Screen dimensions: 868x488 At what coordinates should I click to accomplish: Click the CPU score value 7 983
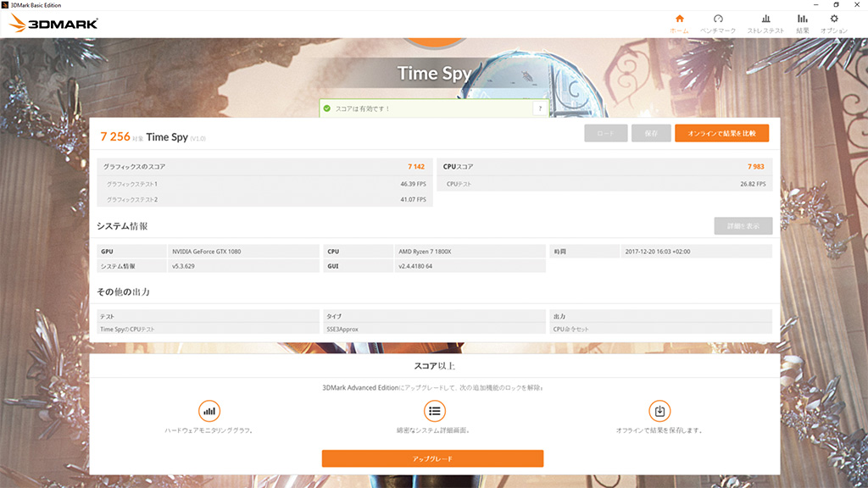(x=755, y=167)
